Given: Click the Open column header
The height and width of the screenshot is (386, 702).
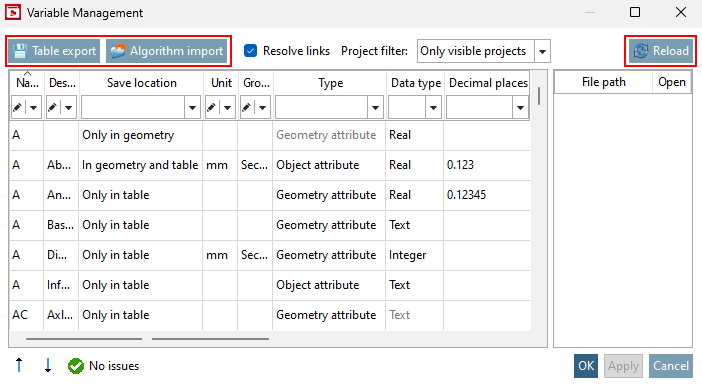Looking at the screenshot, I should coord(672,82).
